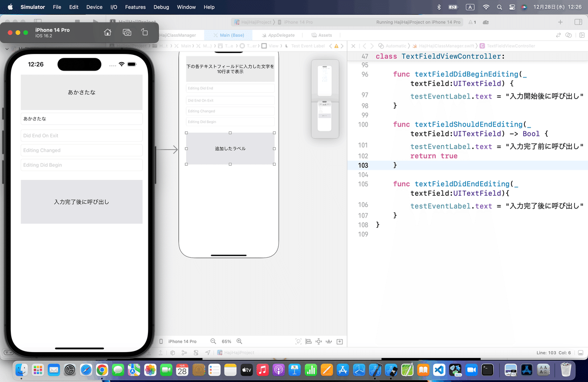Click the warning count indicator in toolbar
This screenshot has width=588, height=382.
point(472,22)
